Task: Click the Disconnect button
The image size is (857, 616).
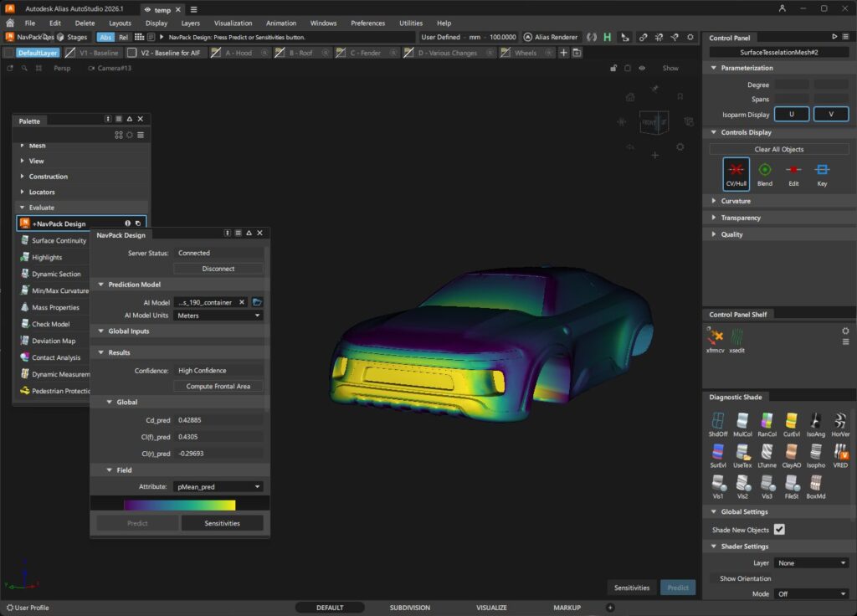Action: coord(218,268)
